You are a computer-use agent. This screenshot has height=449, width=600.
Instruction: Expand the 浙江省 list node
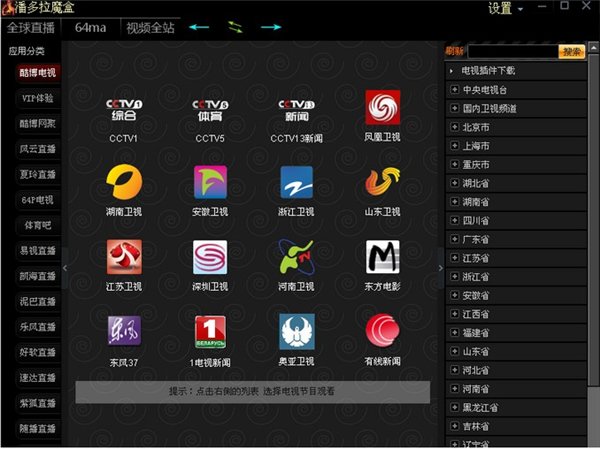click(x=454, y=276)
